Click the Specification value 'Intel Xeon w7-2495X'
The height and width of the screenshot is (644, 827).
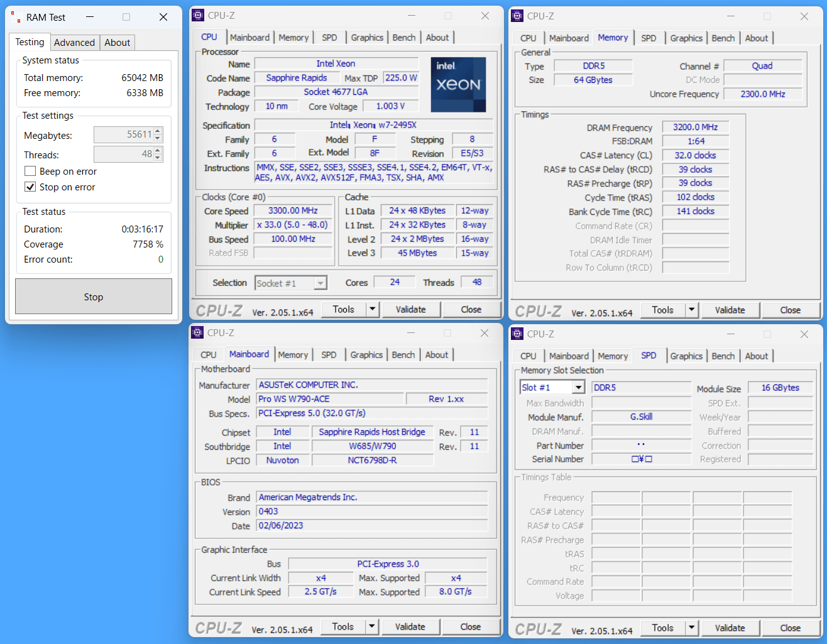pos(373,125)
